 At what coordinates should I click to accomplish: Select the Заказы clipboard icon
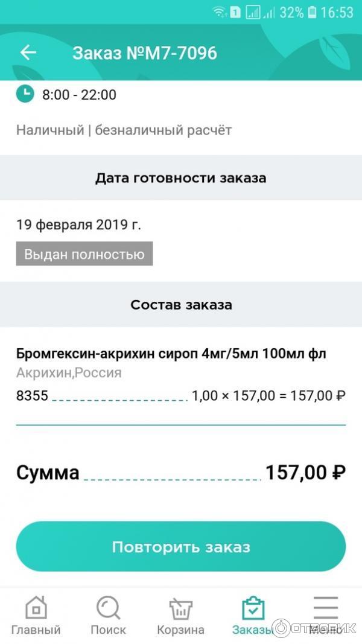click(253, 608)
